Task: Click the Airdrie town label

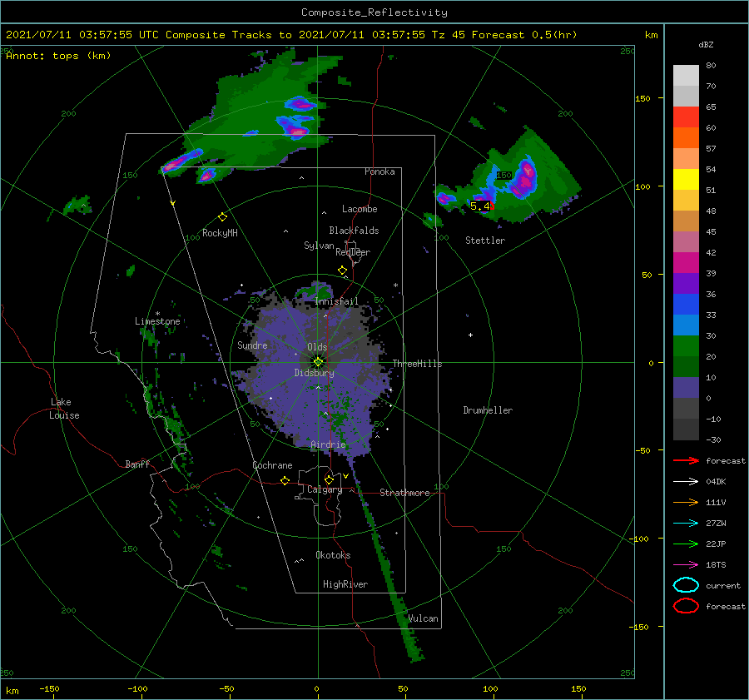Action: pyautogui.click(x=328, y=444)
